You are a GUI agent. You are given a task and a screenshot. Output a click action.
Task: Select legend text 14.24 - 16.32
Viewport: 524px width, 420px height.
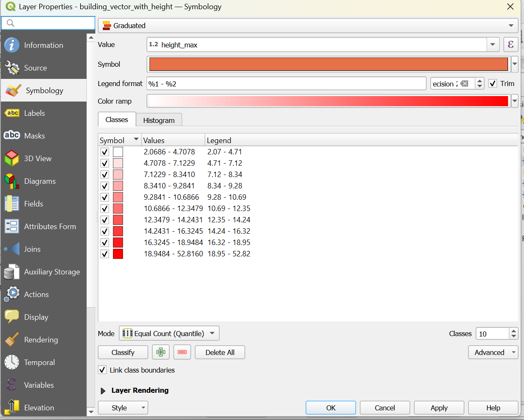[229, 231]
